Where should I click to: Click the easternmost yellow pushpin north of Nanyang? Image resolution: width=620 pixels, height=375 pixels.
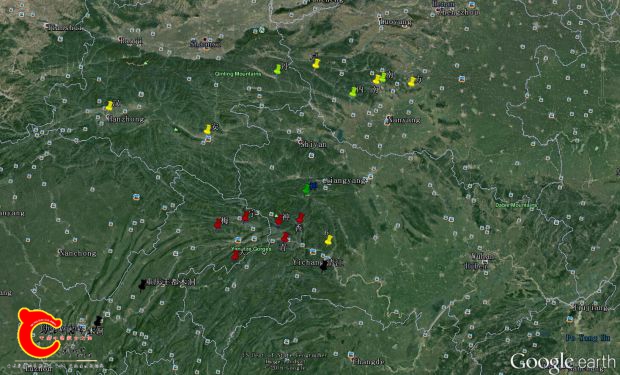[412, 81]
